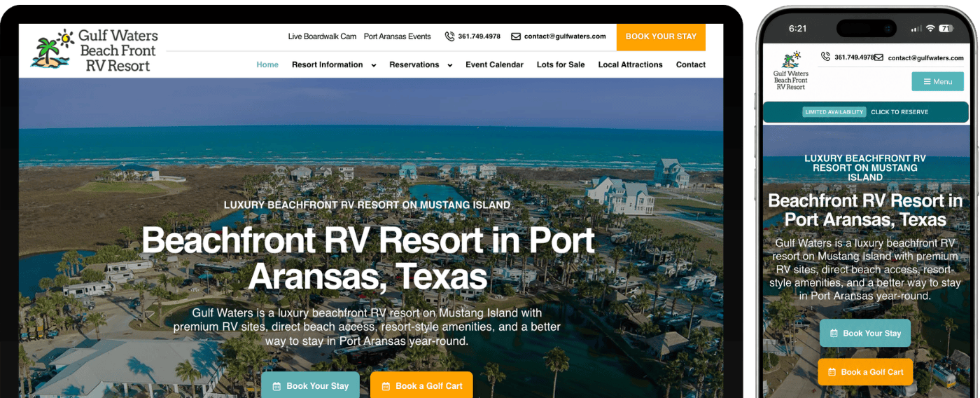This screenshot has width=980, height=398.
Task: Tap the battery indicator in phone status bar
Action: point(946,29)
